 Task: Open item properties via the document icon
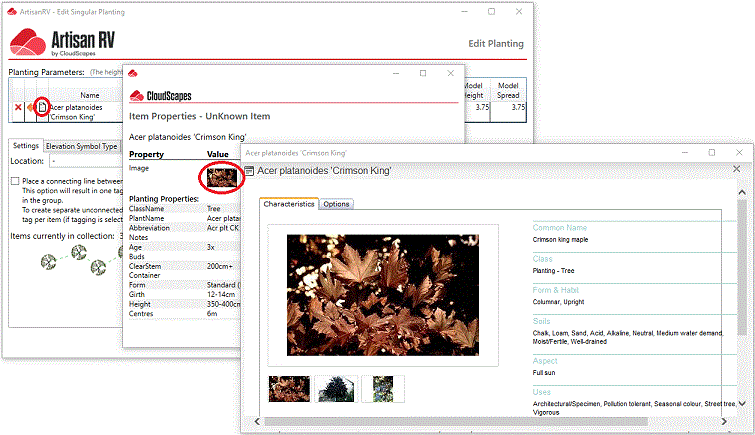42,107
